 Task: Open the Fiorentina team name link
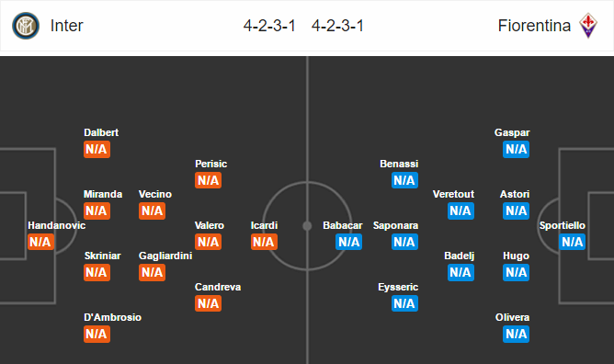tap(534, 26)
